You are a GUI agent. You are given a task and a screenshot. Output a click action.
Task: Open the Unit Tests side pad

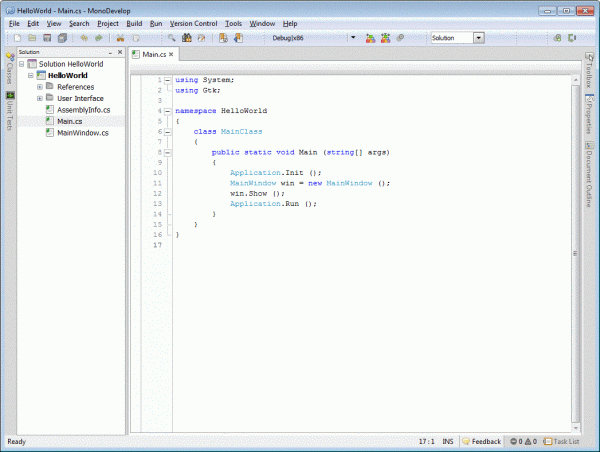click(10, 111)
